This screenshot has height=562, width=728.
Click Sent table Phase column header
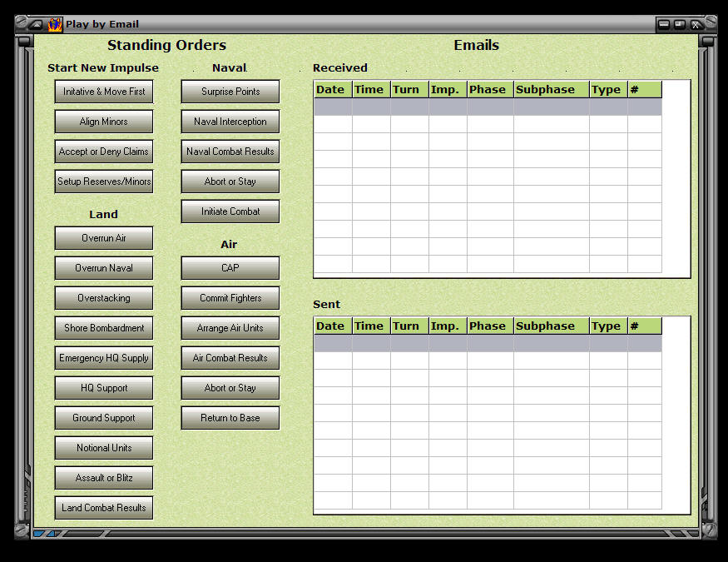[x=490, y=326]
